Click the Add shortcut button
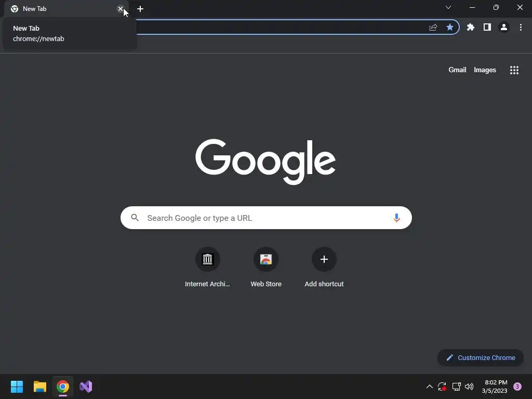The image size is (532, 399). coord(324,268)
